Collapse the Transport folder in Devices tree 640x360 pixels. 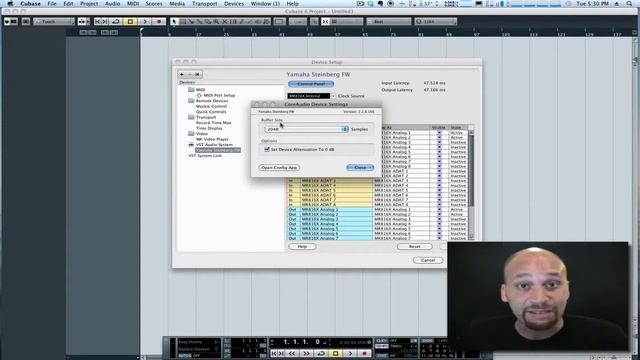coord(191,117)
